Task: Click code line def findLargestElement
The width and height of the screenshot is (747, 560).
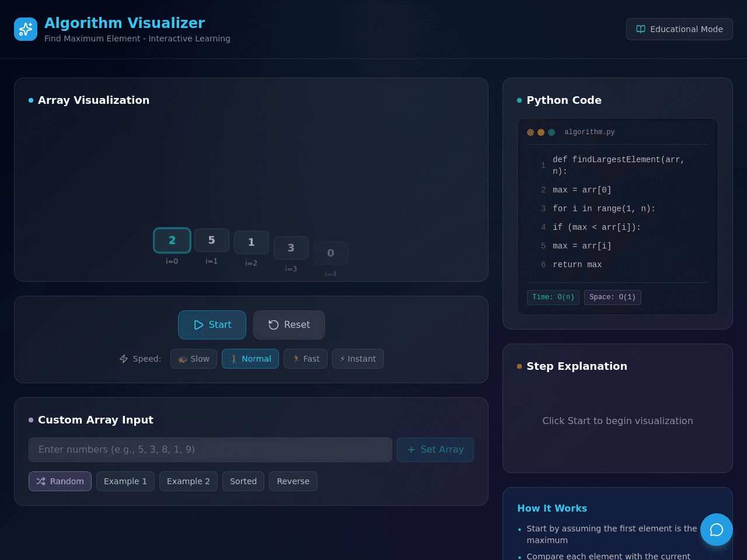Action: (x=617, y=166)
